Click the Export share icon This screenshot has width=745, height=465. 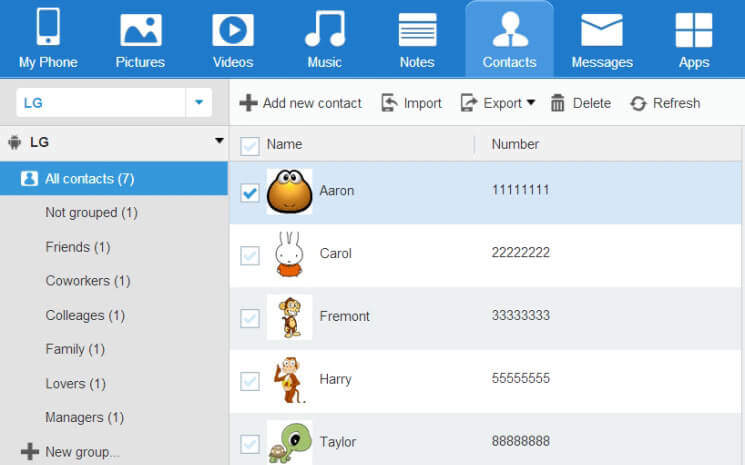point(469,103)
